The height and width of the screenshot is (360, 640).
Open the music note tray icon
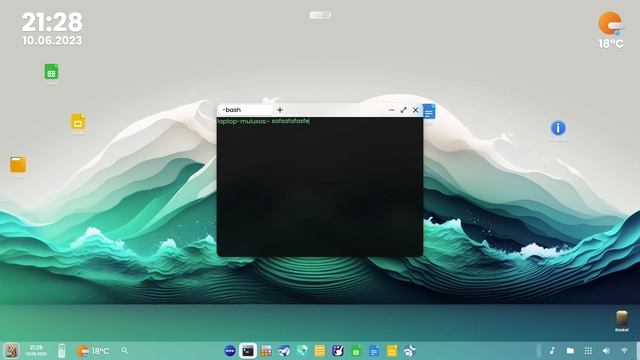[x=552, y=351]
